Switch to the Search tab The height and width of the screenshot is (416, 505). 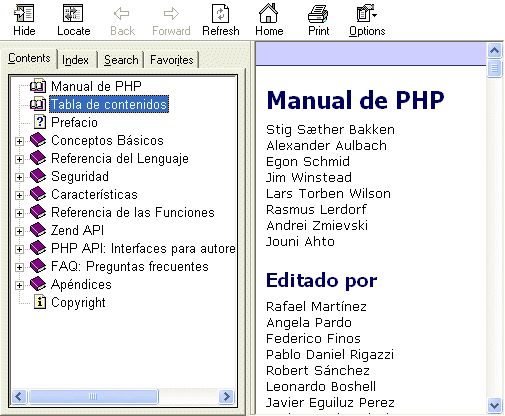pos(121,60)
